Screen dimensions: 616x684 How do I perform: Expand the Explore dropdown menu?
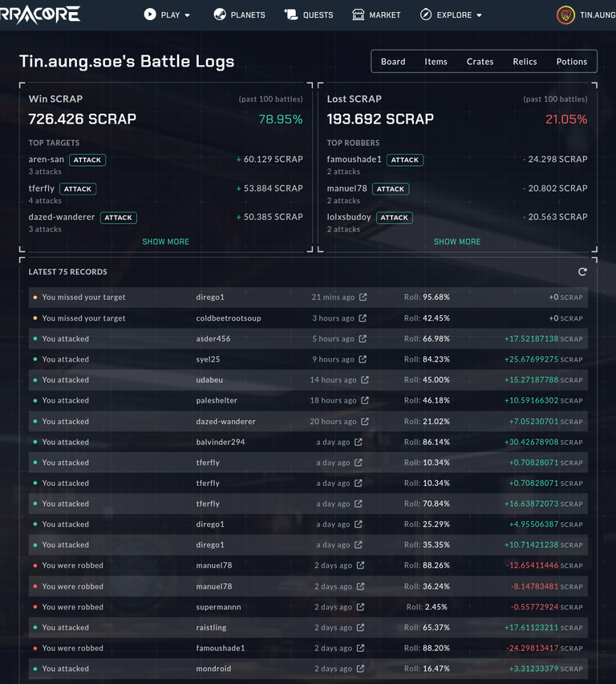coord(451,14)
